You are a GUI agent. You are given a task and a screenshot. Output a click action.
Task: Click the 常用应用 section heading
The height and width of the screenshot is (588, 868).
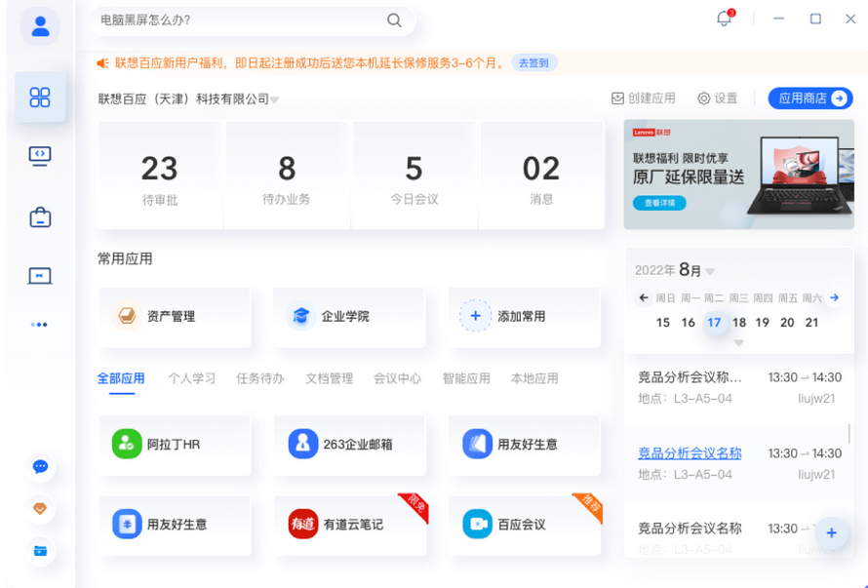click(x=125, y=259)
